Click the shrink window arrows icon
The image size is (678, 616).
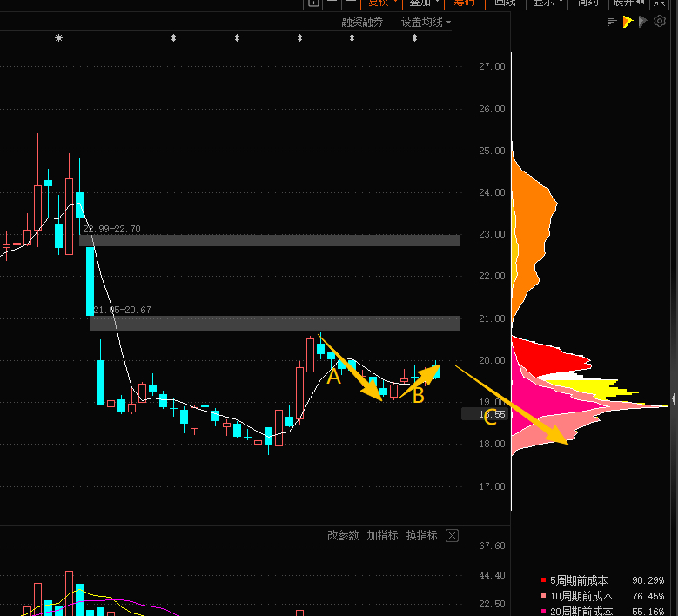coord(659,3)
